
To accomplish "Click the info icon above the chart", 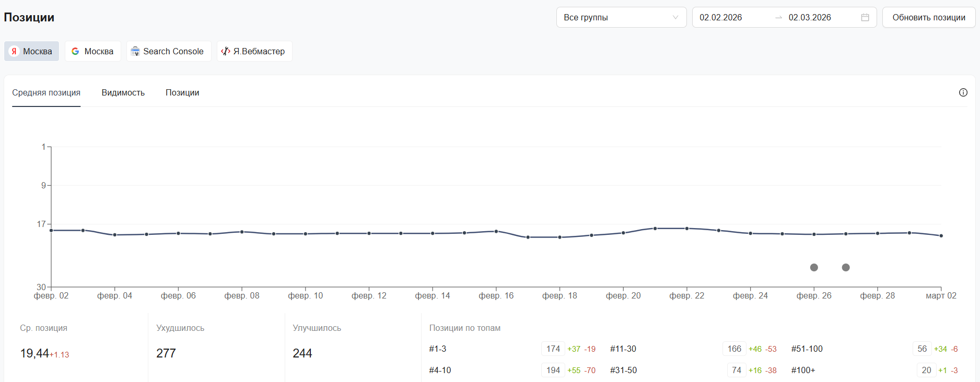I will click(963, 92).
